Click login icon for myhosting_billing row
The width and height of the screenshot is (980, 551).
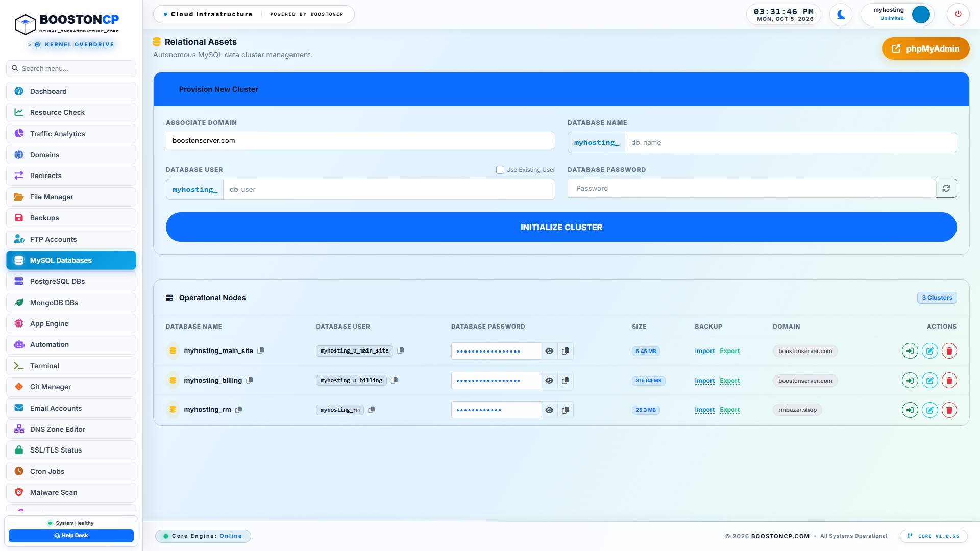(910, 381)
